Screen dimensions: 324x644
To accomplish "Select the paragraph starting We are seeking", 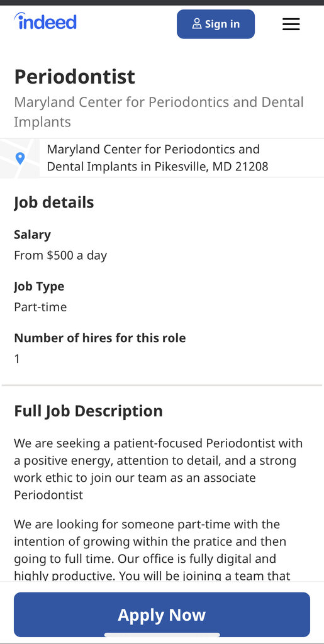I will coord(158,469).
